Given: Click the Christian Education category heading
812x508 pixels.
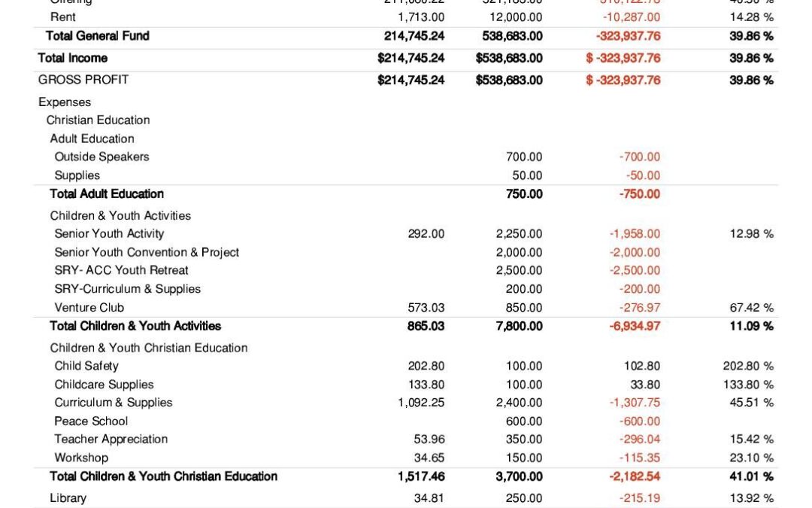Looking at the screenshot, I should (98, 120).
